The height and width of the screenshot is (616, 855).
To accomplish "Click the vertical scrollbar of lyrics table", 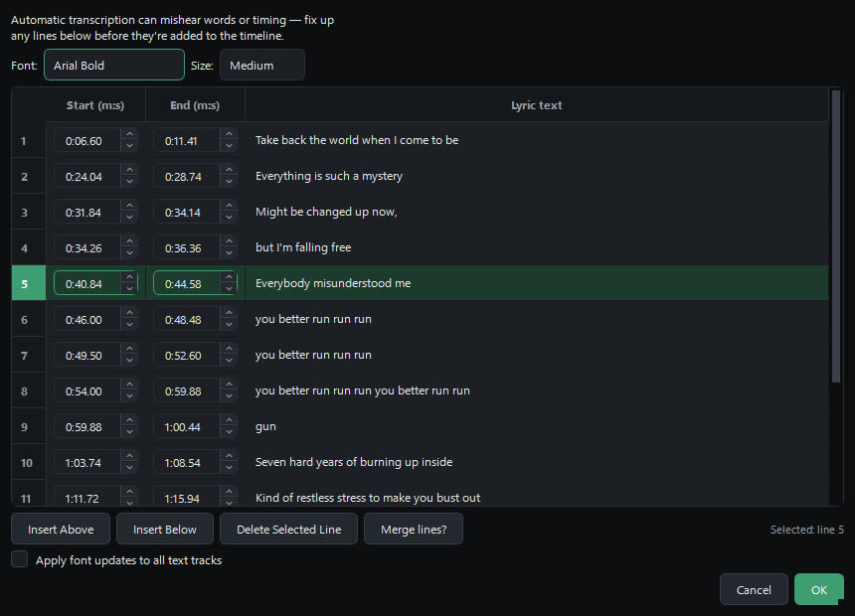I will coord(836,236).
